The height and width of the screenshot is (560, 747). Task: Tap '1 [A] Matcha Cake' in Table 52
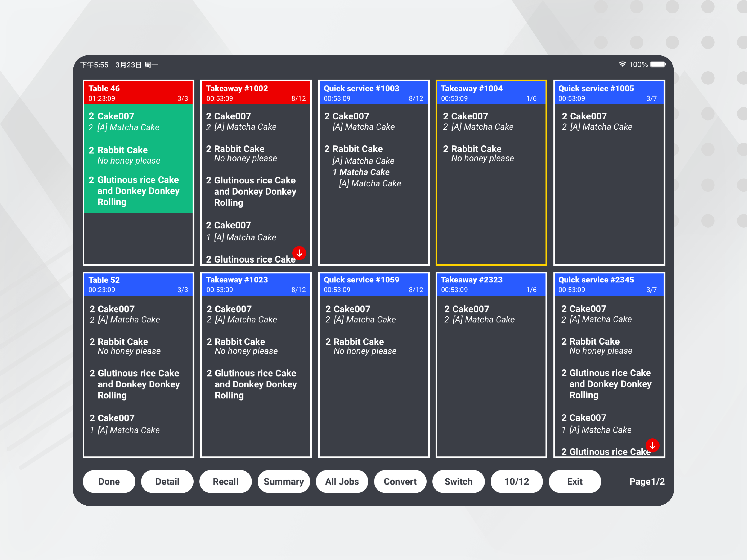(x=125, y=430)
